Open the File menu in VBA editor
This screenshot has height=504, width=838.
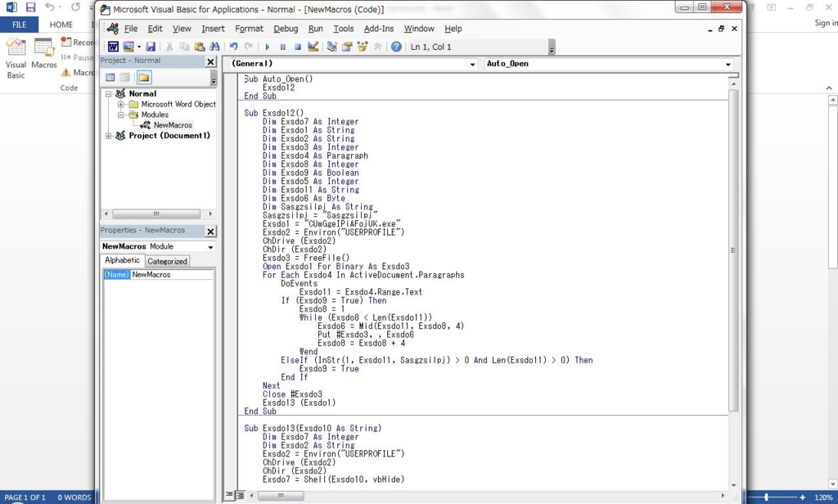[x=131, y=29]
